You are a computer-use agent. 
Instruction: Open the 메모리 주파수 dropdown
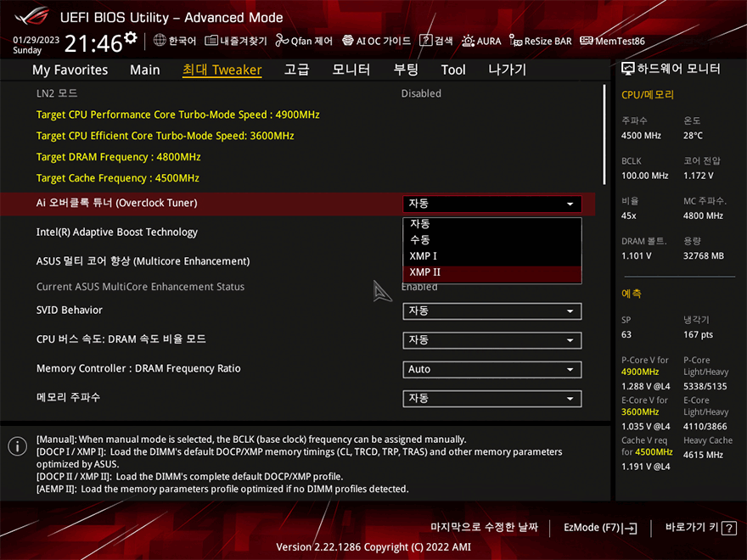coord(492,399)
